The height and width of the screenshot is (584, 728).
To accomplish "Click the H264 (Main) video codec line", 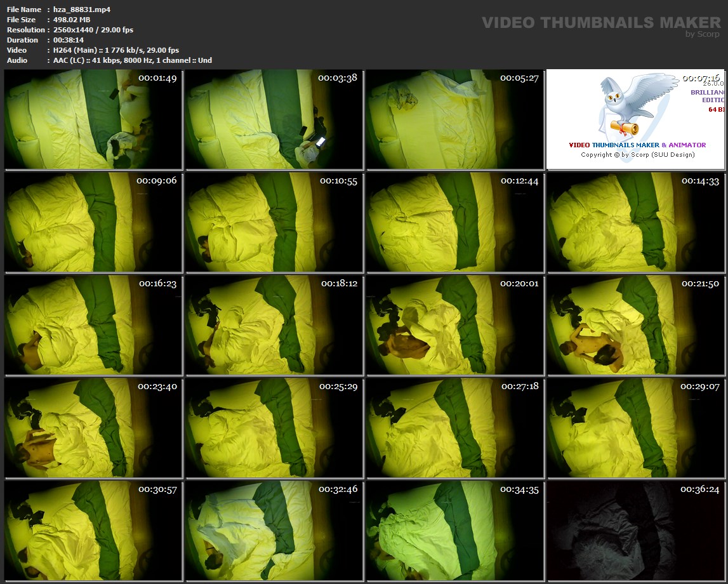I will coord(116,50).
